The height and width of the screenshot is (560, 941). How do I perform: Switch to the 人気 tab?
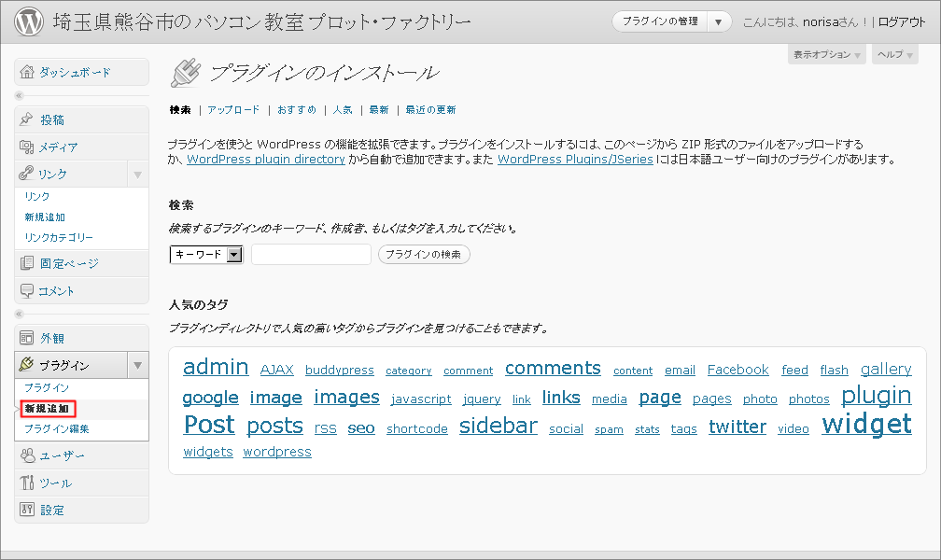click(343, 110)
